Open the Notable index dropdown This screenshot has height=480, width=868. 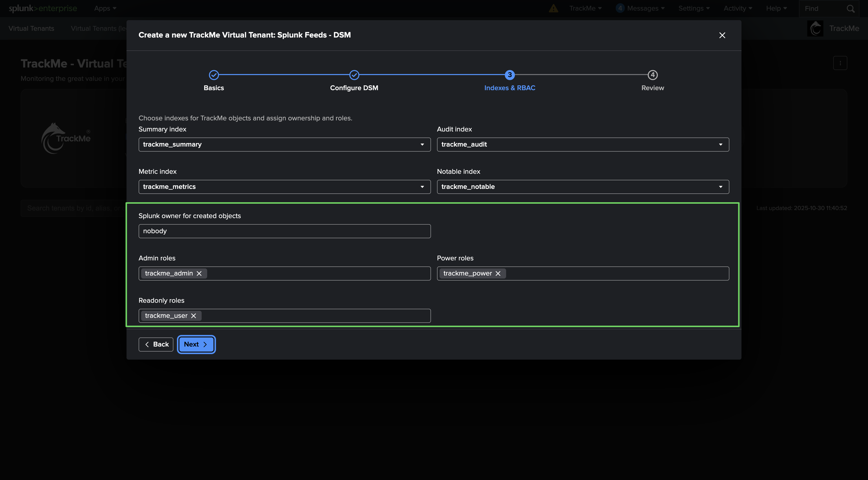point(583,187)
